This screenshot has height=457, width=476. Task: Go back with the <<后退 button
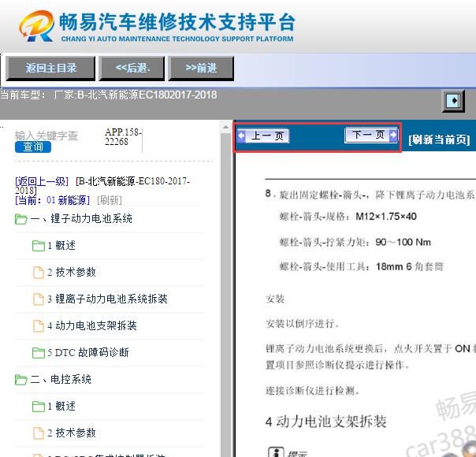(132, 69)
